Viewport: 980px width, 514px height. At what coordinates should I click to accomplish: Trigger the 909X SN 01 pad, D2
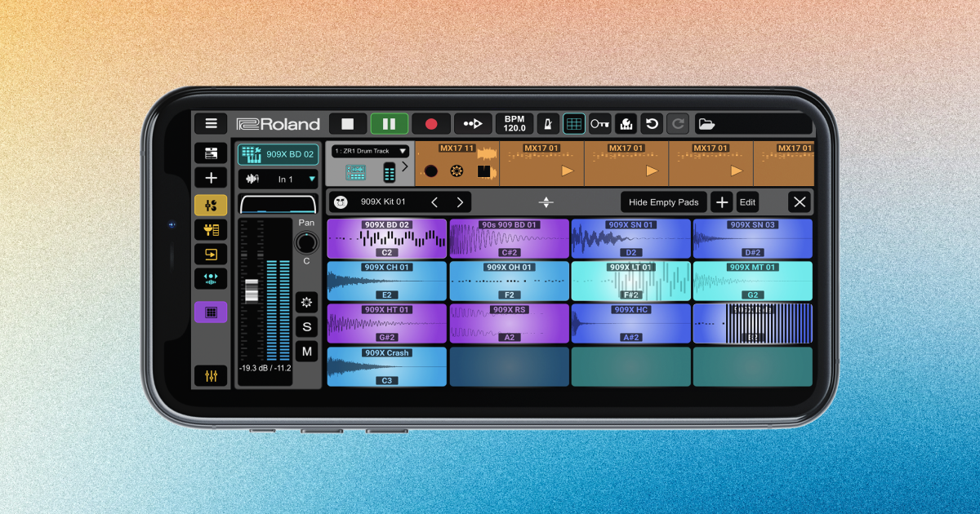[x=630, y=239]
